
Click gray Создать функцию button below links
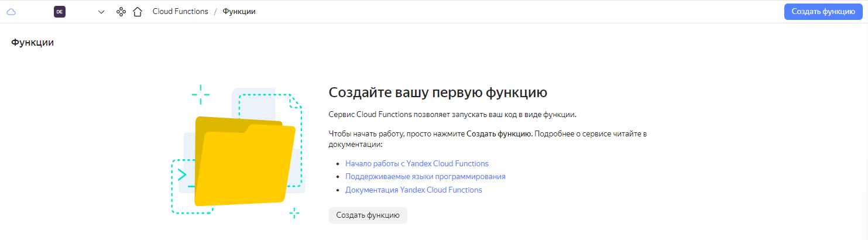tap(368, 215)
